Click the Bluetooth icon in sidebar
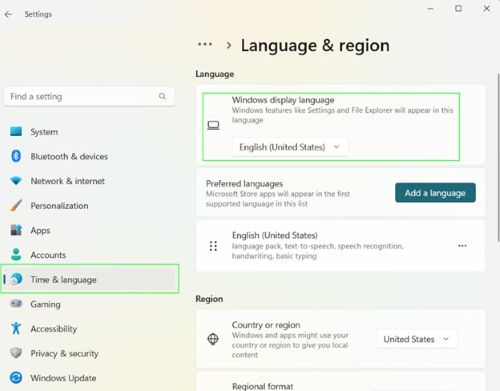 (x=16, y=156)
